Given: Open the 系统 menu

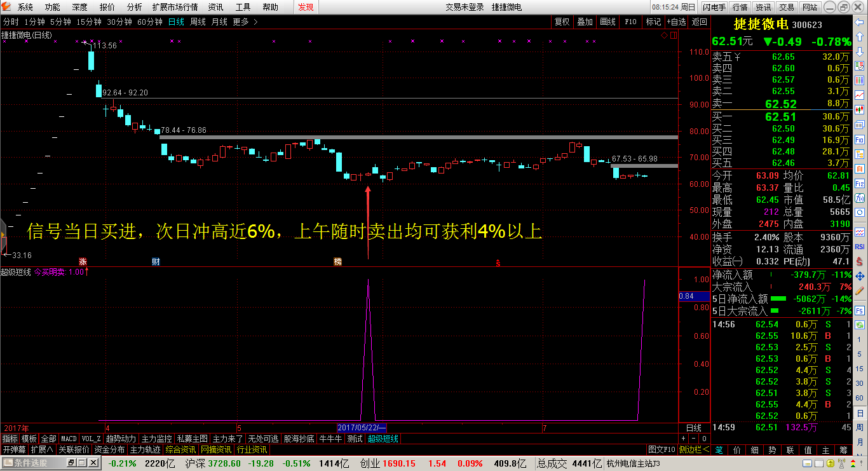Looking at the screenshot, I should click(25, 7).
